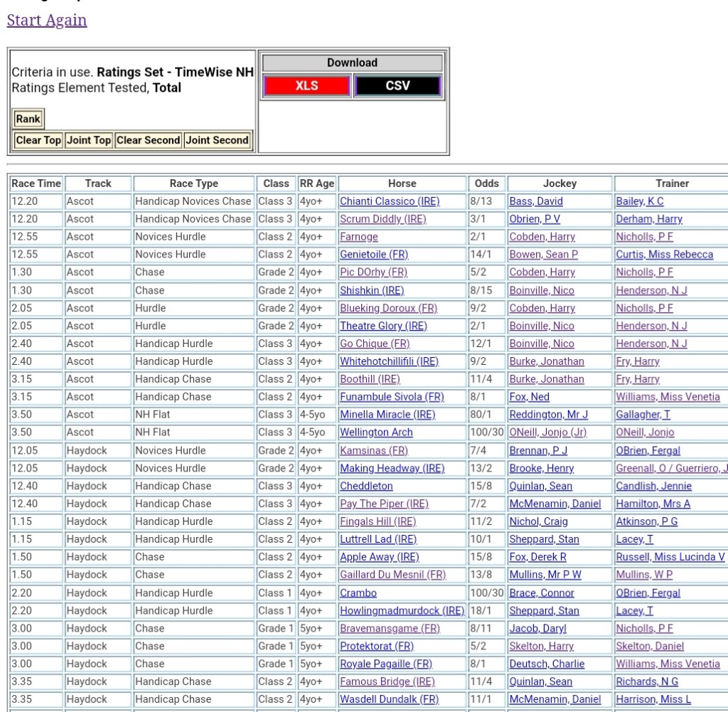This screenshot has width=728, height=712.
Task: Open horse Shishkin (IRE) details
Action: [x=372, y=290]
